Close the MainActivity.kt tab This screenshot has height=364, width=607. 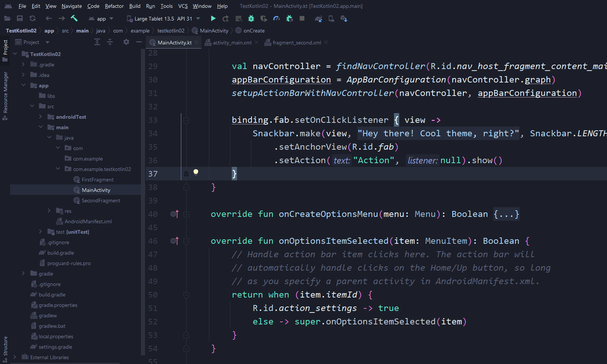197,43
